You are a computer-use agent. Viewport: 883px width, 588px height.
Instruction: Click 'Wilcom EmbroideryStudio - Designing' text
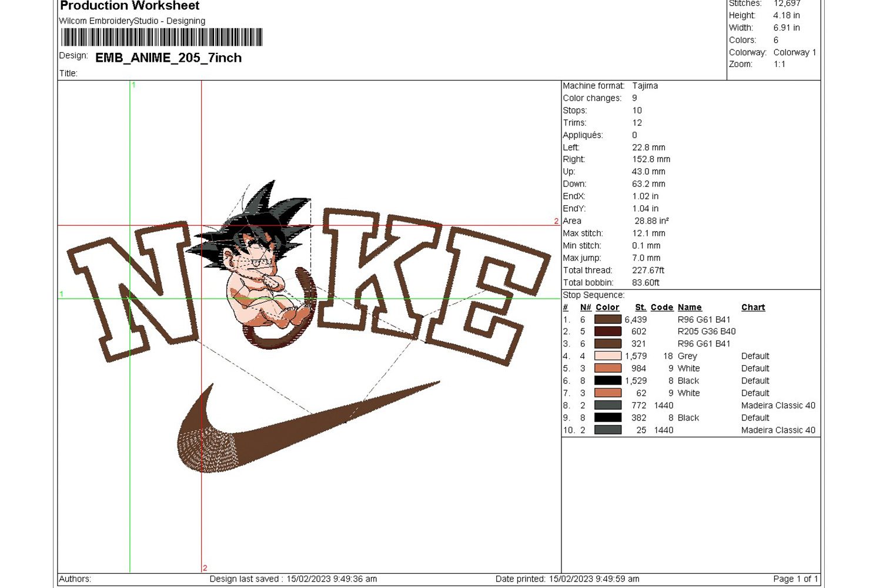coord(132,21)
